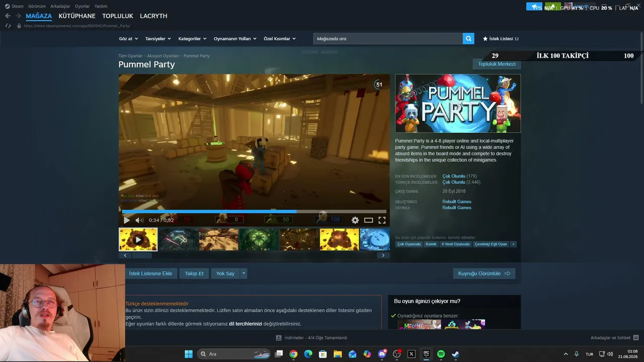Click the İstek Listesine Ekle button
Screen dimensions: 644x362
click(150, 274)
